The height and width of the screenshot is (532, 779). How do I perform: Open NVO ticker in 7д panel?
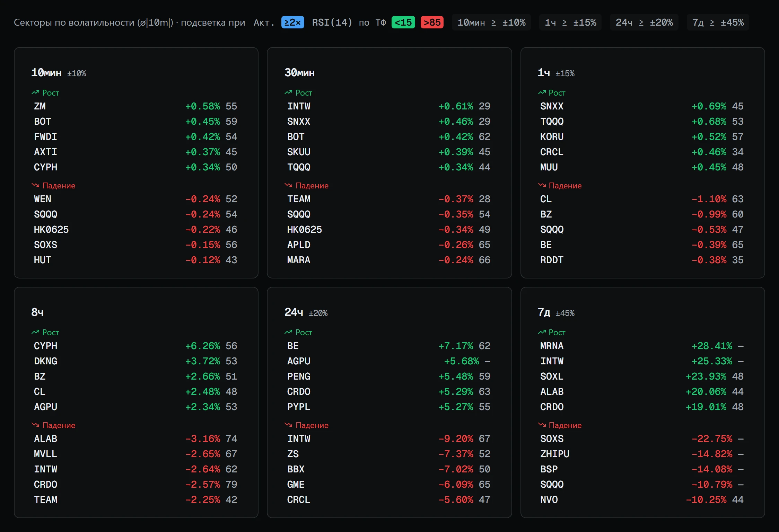click(x=549, y=500)
